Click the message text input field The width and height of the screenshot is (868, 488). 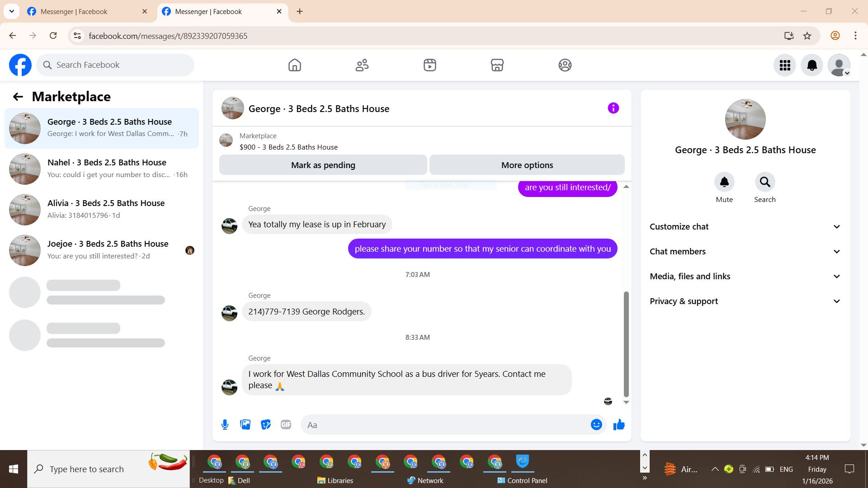pyautogui.click(x=445, y=425)
